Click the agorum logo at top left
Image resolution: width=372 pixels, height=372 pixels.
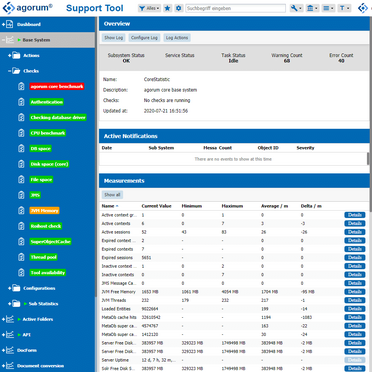[x=28, y=8]
